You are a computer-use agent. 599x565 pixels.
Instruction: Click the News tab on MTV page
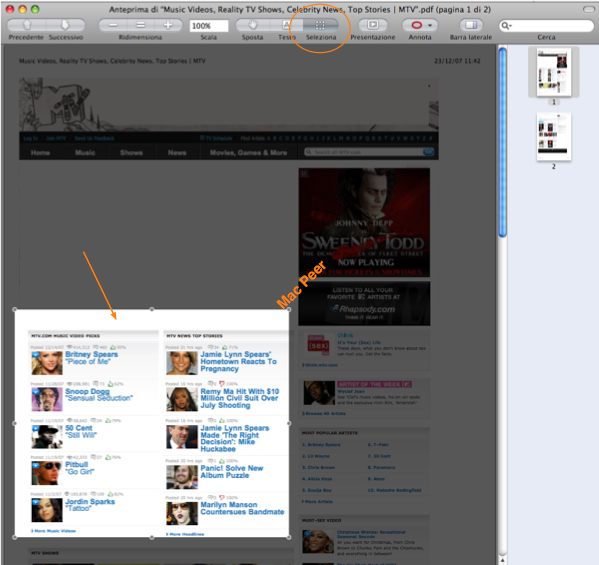coord(177,152)
